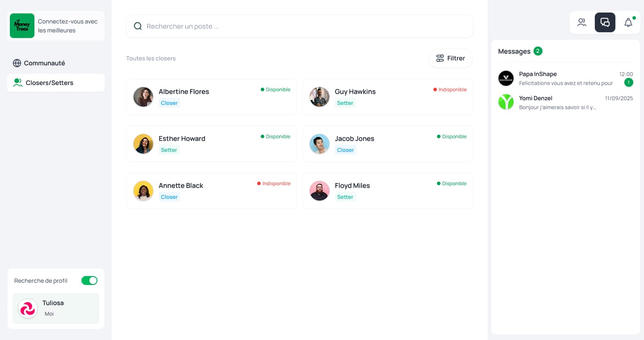Viewport: 644px width, 340px height.
Task: Go to Communauté section
Action: click(44, 63)
